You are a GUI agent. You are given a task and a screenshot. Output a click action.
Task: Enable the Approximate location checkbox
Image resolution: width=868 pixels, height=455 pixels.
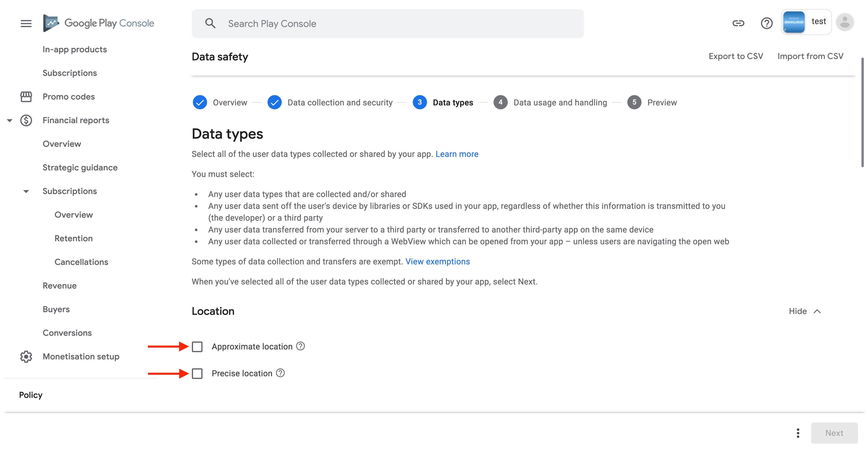pos(197,347)
